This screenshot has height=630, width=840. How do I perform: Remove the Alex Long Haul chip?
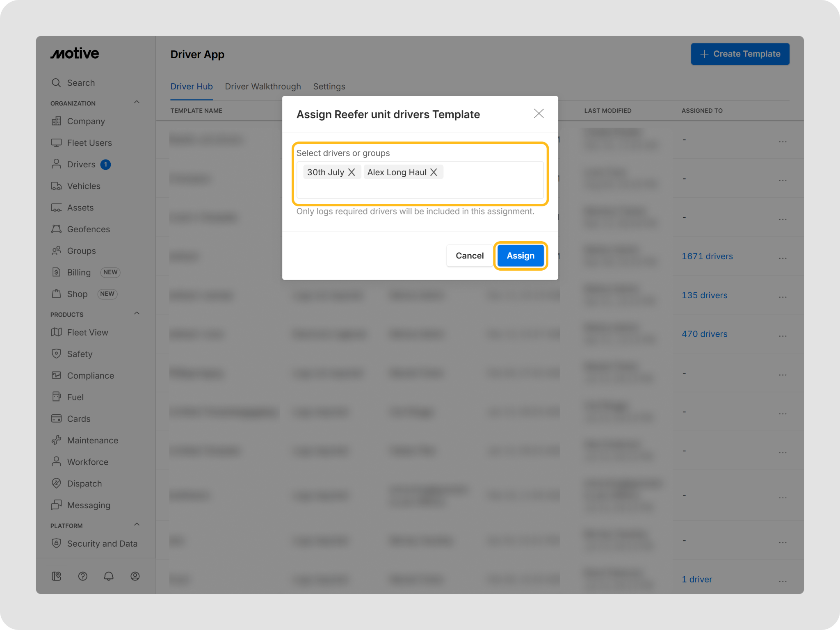[434, 172]
